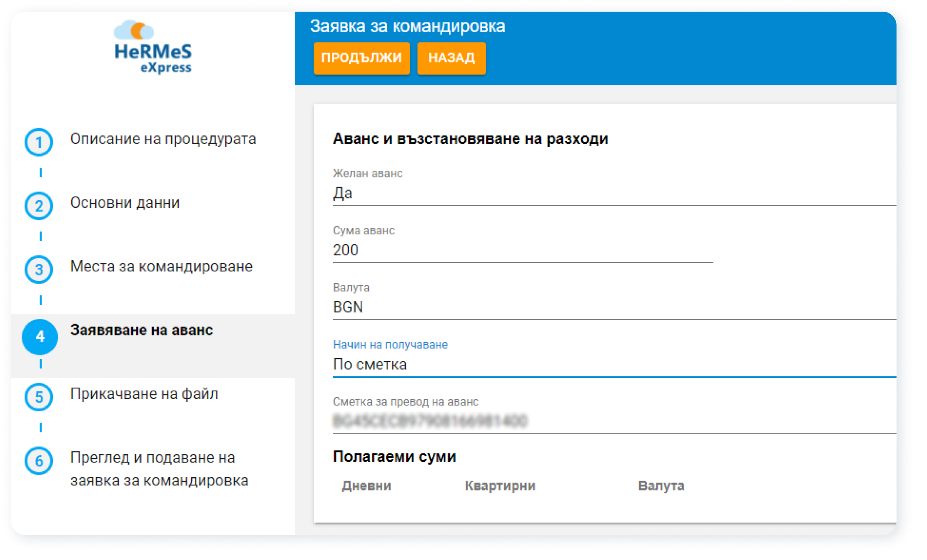
Task: Click the Дневни column header
Action: pos(366,486)
